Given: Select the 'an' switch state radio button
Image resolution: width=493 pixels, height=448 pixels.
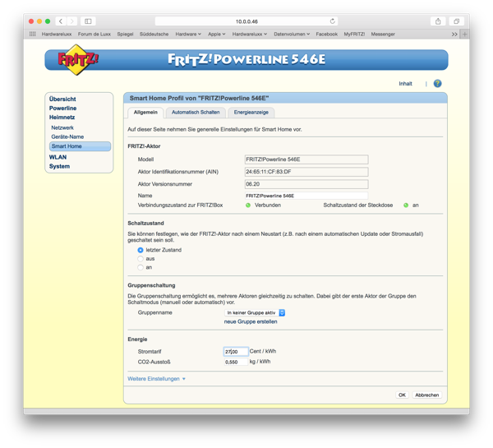Looking at the screenshot, I should point(141,267).
